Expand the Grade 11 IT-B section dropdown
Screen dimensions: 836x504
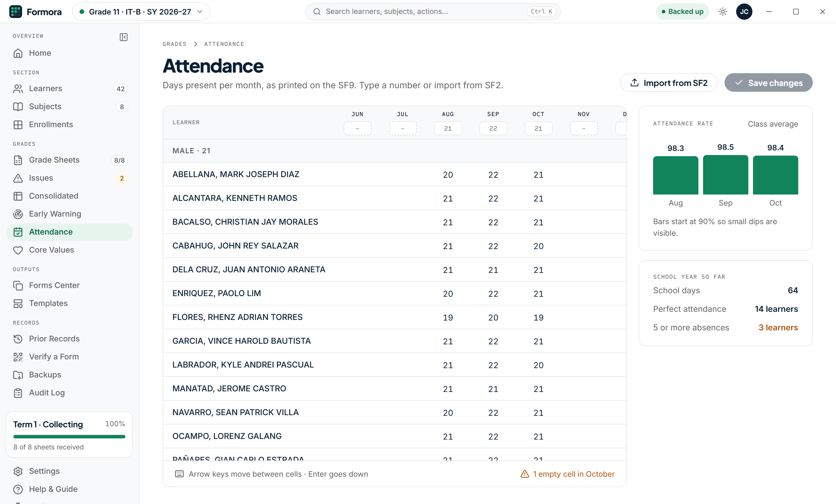[141, 12]
